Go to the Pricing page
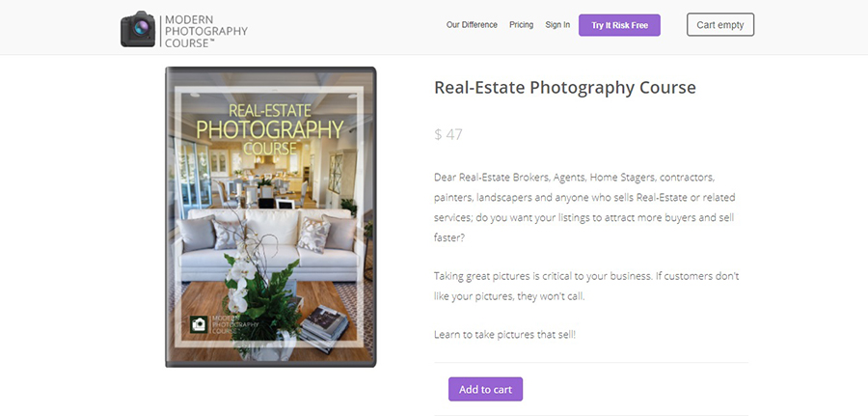Viewport: 868px width, 416px height. tap(521, 25)
